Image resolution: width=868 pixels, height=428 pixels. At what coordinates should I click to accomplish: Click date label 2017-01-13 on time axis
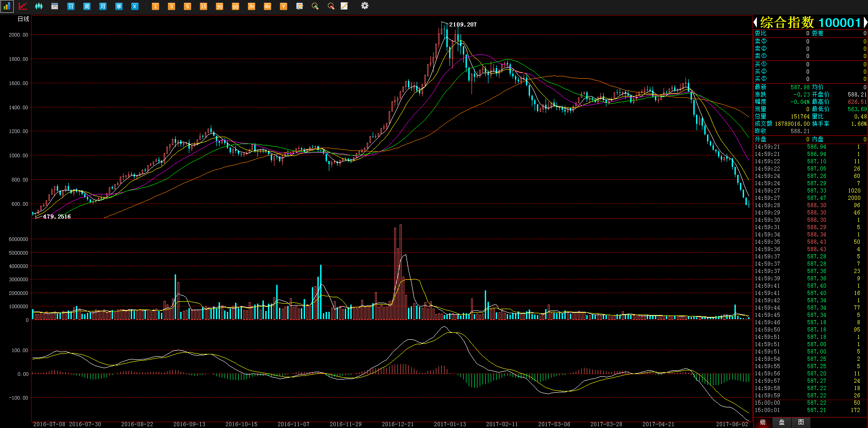450,424
